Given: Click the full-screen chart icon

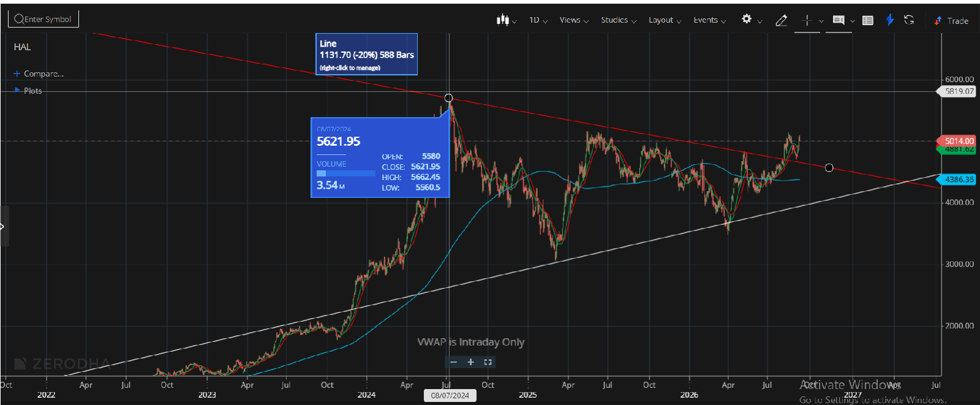Looking at the screenshot, I should [x=488, y=362].
